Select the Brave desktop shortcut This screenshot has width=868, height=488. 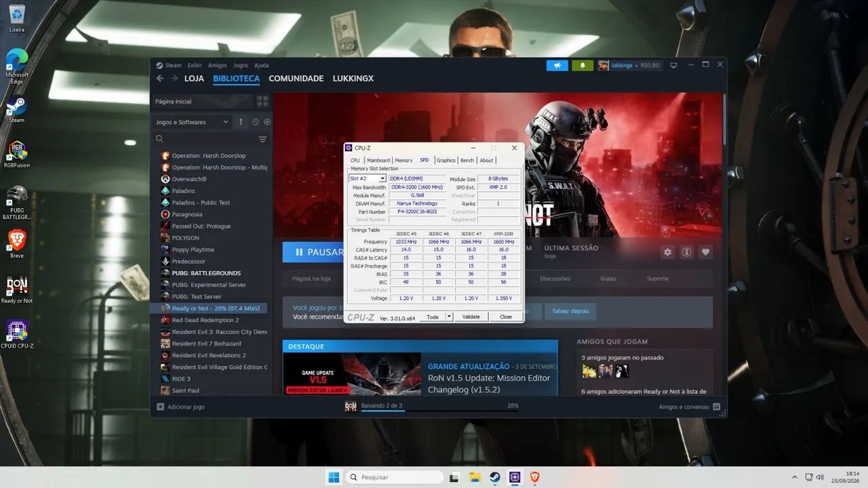tap(17, 245)
